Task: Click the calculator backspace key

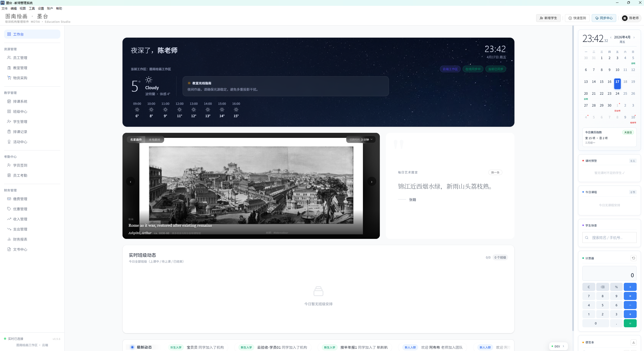Action: (603, 287)
